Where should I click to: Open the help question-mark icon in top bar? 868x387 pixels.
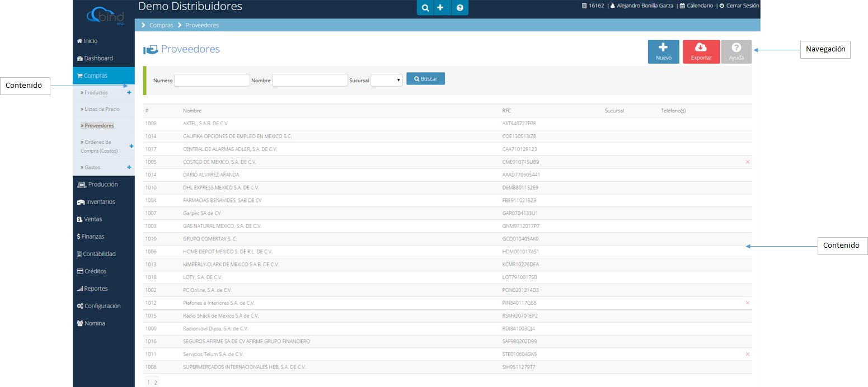point(459,8)
